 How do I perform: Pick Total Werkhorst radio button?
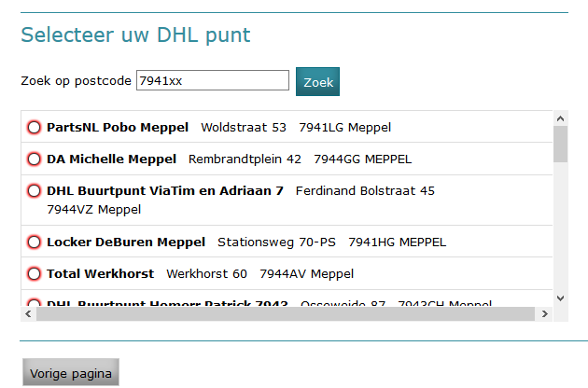pos(34,274)
